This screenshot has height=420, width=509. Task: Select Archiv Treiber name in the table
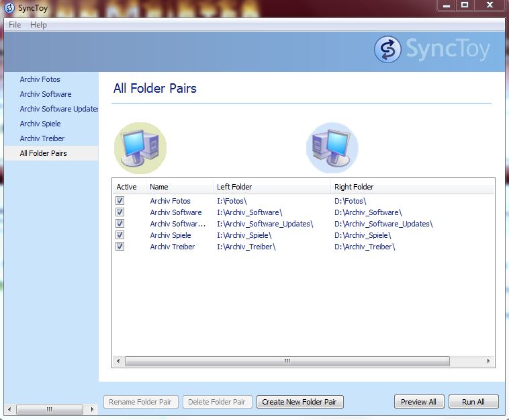173,246
